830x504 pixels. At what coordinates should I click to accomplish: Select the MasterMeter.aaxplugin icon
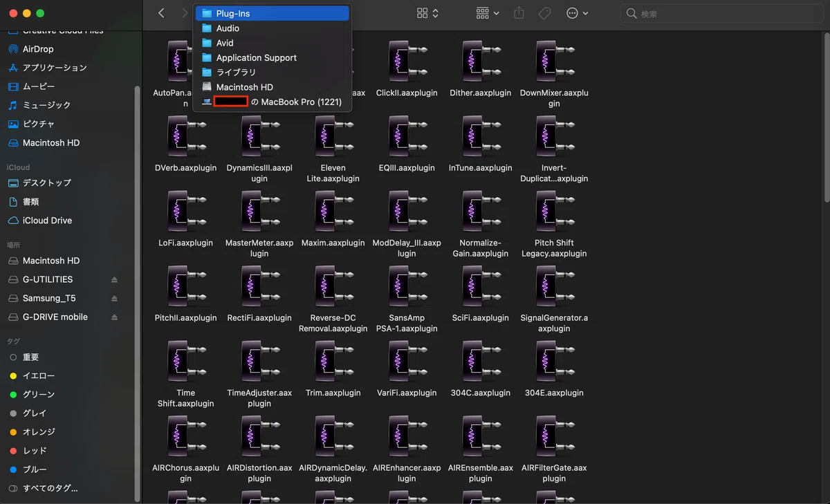click(x=259, y=212)
